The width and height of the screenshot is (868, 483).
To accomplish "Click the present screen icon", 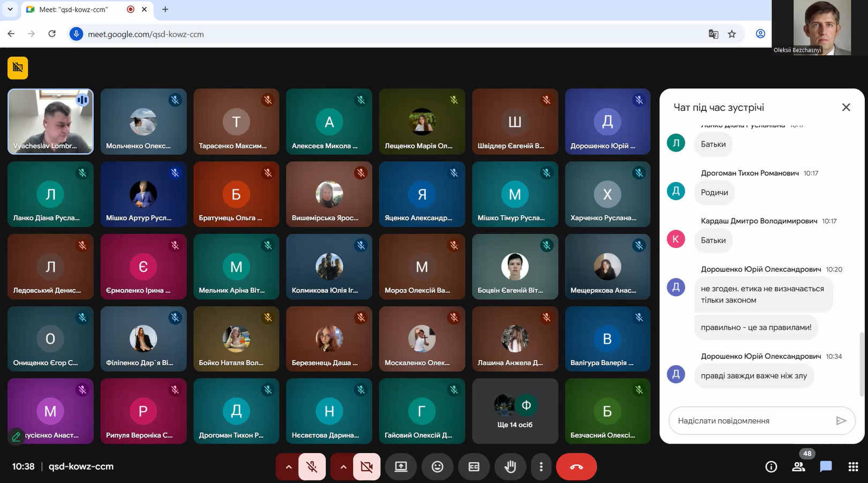I will click(x=401, y=467).
